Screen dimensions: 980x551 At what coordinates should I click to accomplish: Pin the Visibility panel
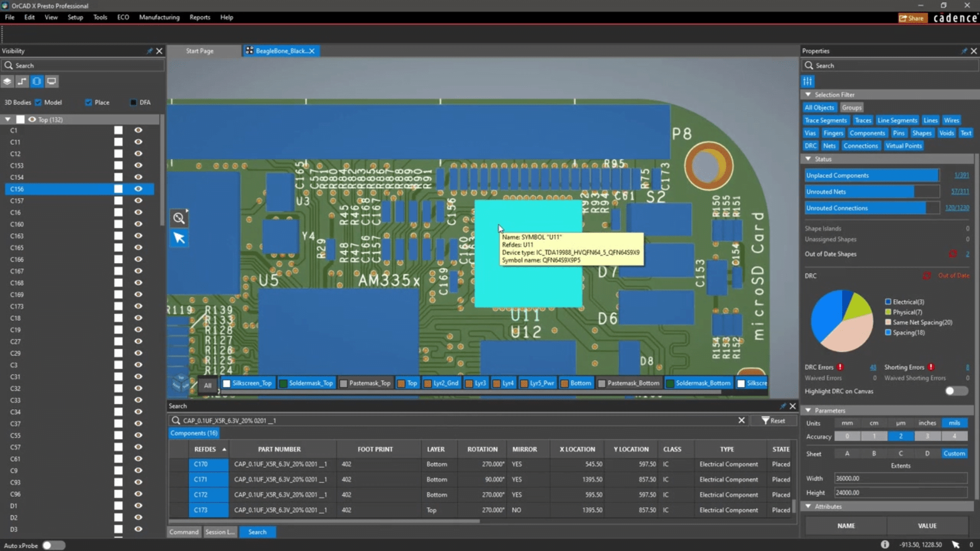pyautogui.click(x=150, y=51)
